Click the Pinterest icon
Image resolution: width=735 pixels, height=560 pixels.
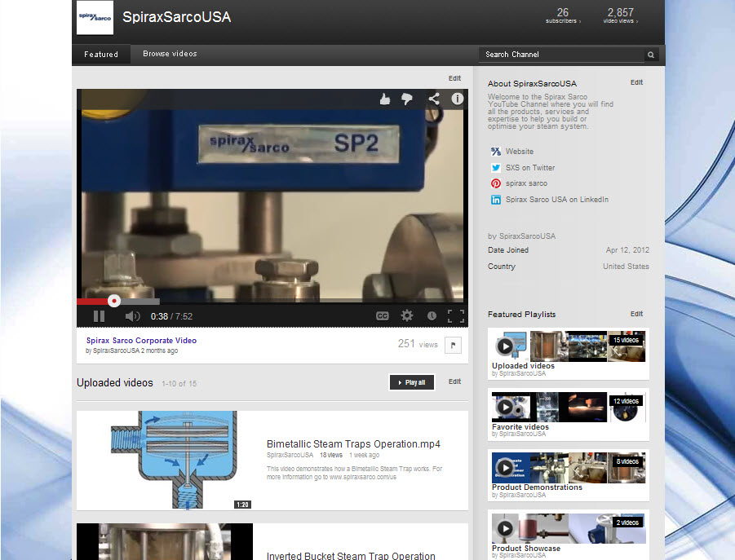[x=495, y=183]
